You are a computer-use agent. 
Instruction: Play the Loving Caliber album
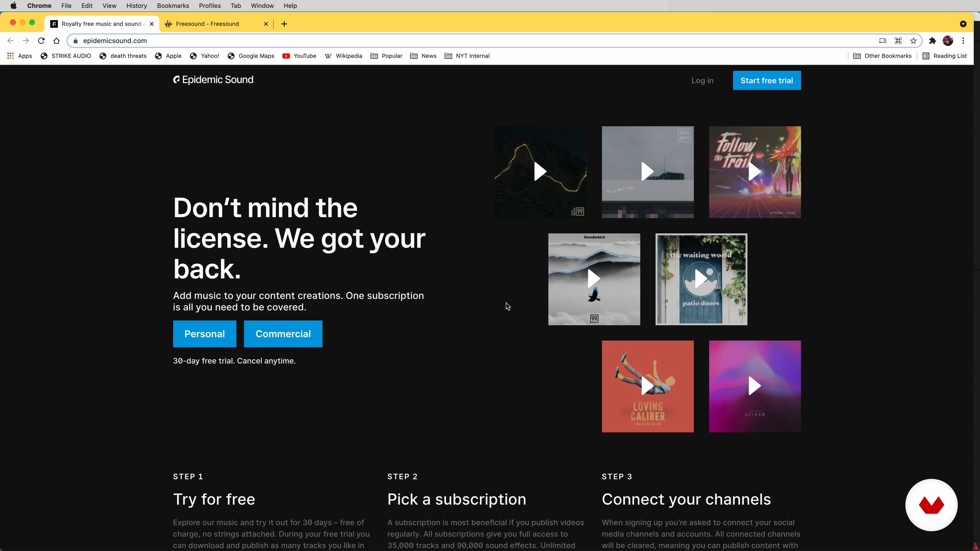(x=647, y=386)
